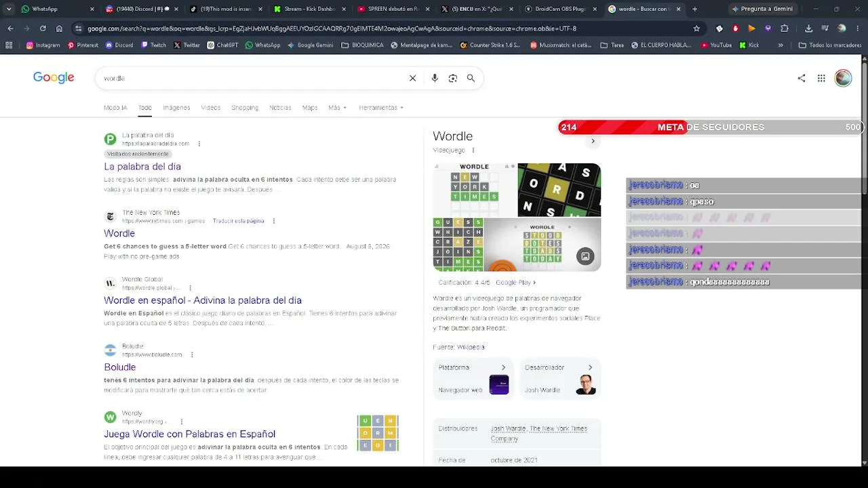Clear the search box text
The width and height of the screenshot is (868, 488).
[412, 78]
